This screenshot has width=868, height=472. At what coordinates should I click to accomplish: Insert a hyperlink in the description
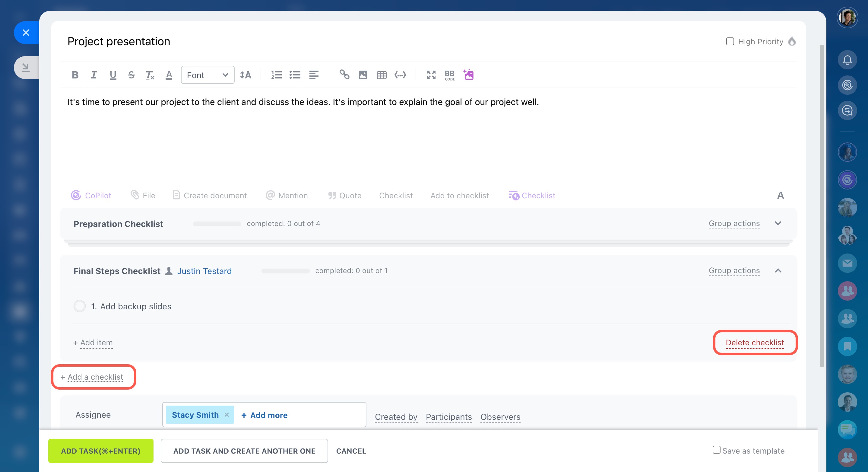pyautogui.click(x=344, y=75)
